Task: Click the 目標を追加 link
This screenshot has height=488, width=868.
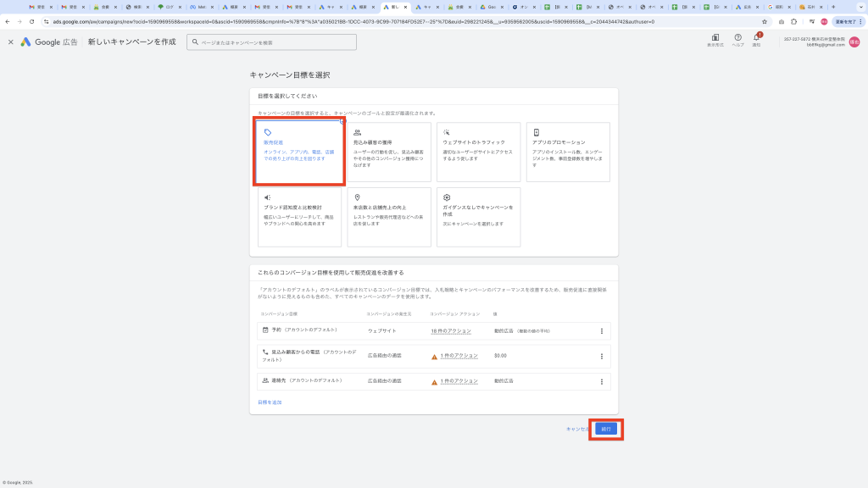Action: point(270,402)
